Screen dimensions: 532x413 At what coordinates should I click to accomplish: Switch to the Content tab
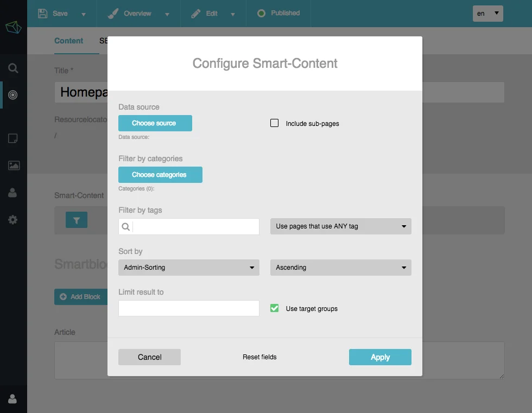pyautogui.click(x=69, y=41)
